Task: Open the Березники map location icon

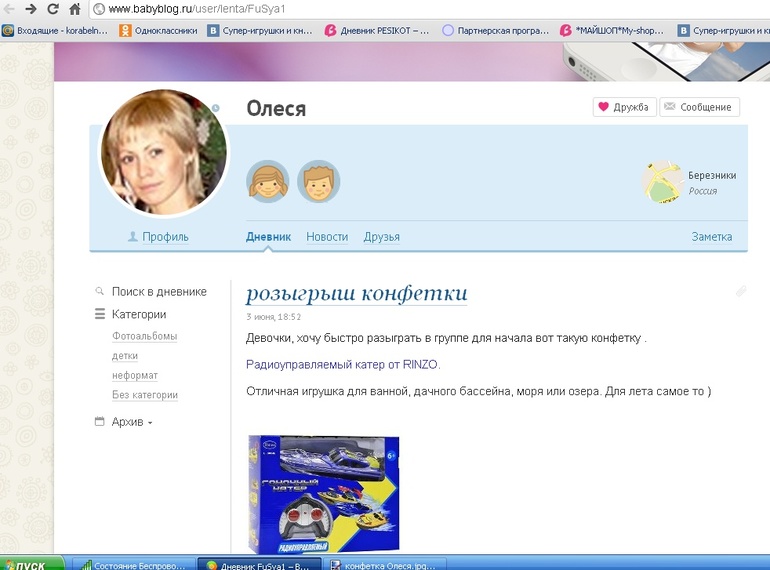Action: (662, 182)
